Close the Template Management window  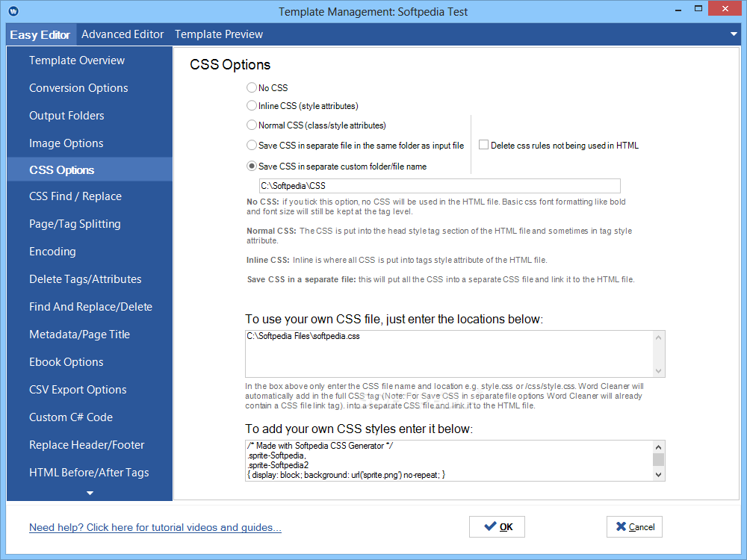click(725, 9)
